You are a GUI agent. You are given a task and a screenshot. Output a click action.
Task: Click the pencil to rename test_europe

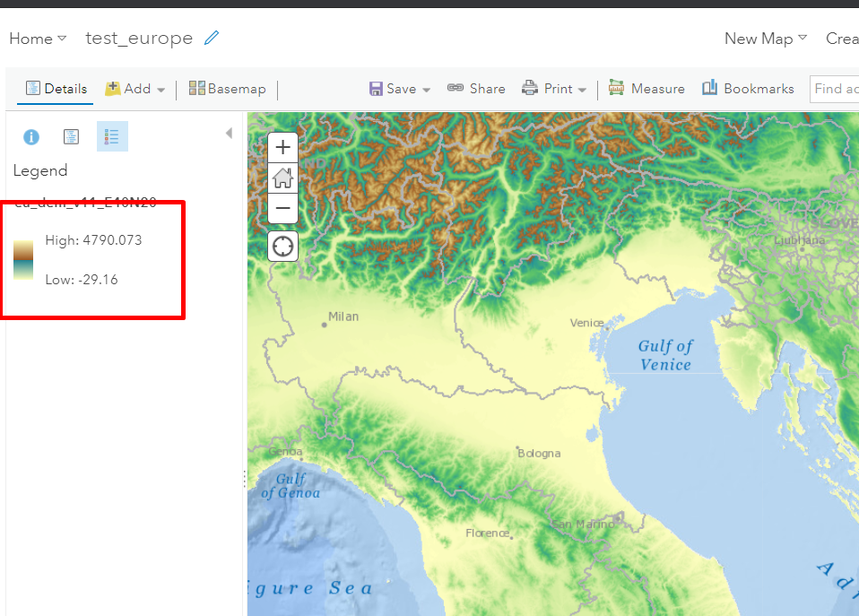coord(212,38)
